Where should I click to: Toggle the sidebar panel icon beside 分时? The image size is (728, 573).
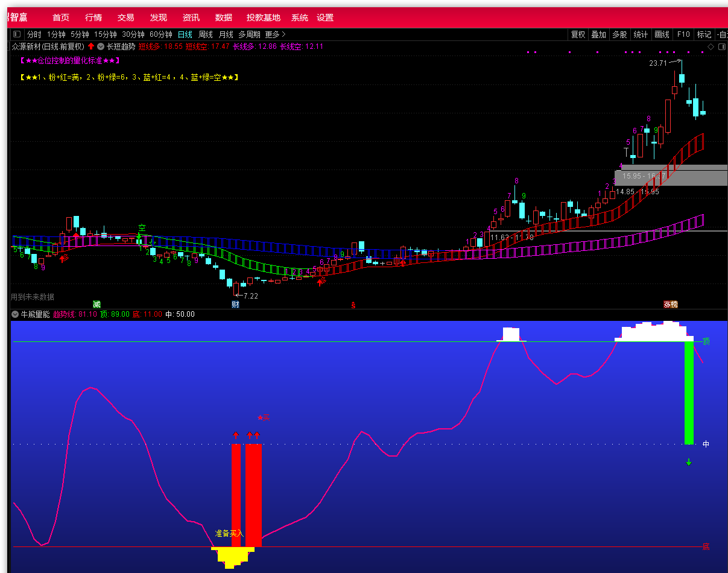17,34
